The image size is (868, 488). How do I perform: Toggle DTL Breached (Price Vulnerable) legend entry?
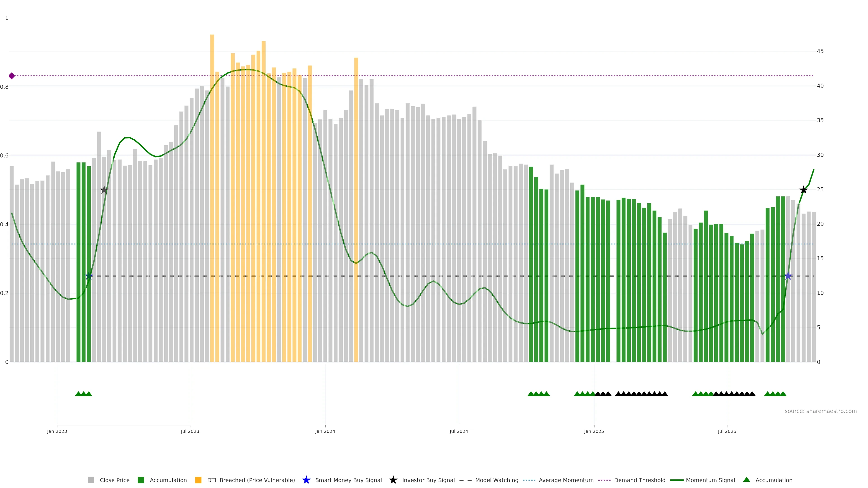click(x=251, y=480)
